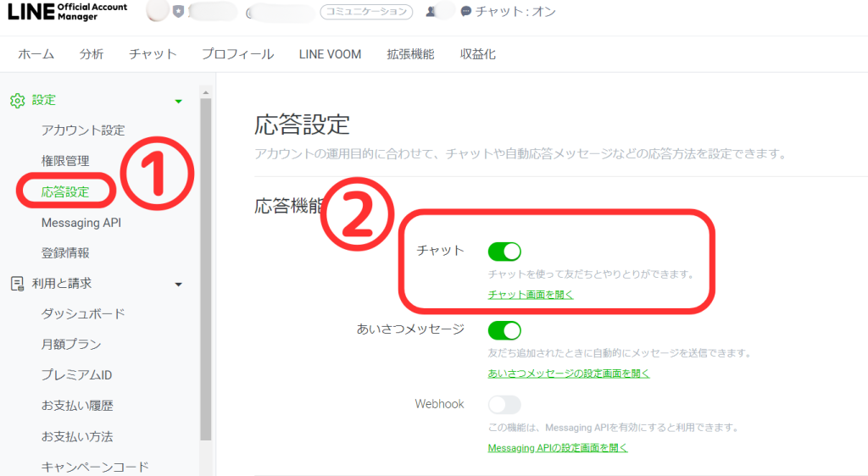Viewport: 868px width, 476px height.
Task: Open the ホーム tab
Action: (36, 54)
